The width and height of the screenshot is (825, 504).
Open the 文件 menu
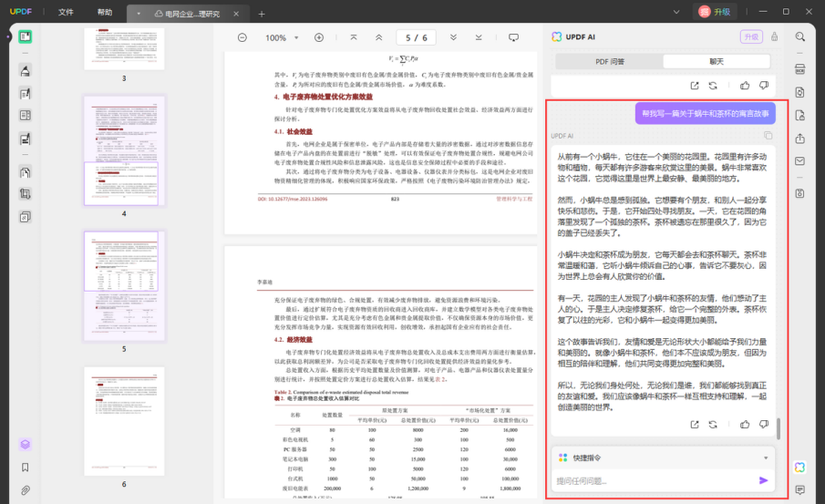point(66,12)
